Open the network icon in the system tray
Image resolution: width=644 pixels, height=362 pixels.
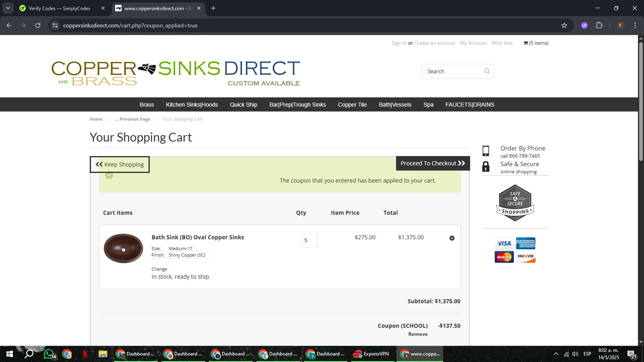[x=566, y=354]
